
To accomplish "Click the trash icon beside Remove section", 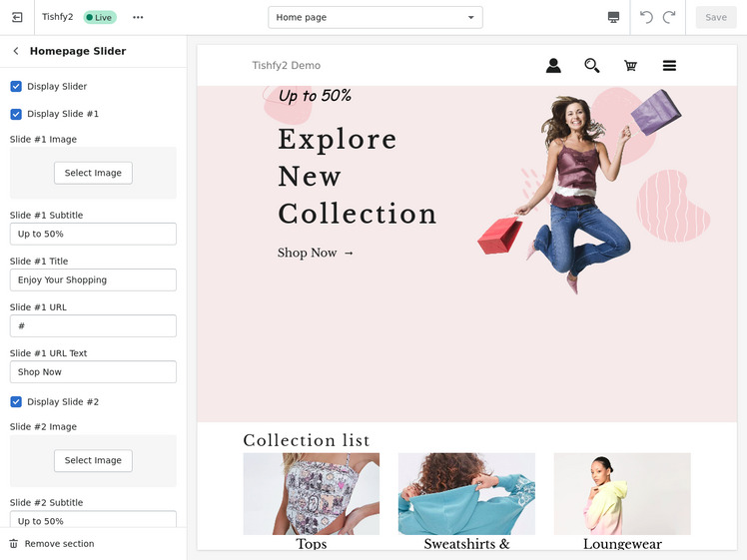I will (14, 544).
